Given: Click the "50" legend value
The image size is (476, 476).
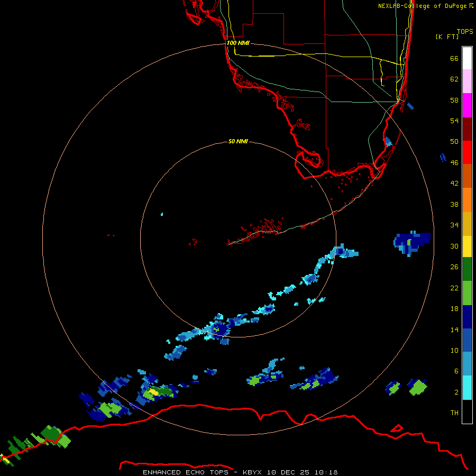Looking at the screenshot, I should click(x=454, y=141).
